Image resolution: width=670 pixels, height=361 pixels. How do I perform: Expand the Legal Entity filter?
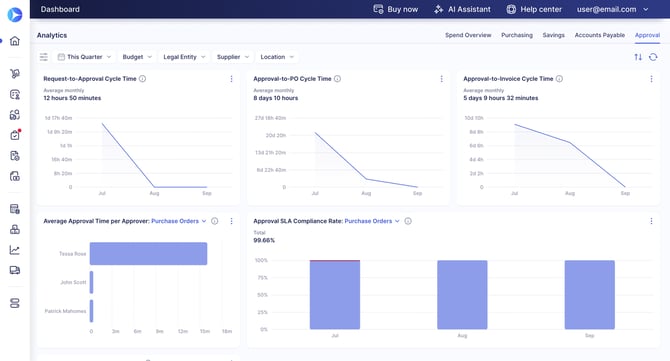click(x=184, y=57)
